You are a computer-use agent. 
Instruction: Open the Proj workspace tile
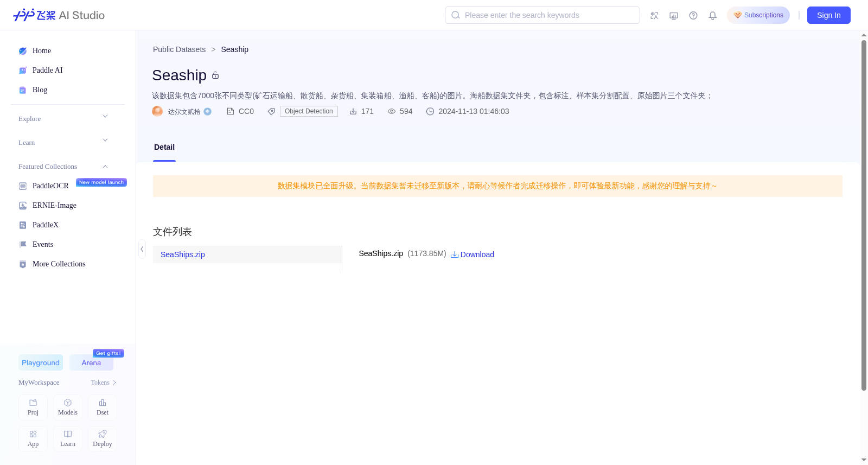(x=33, y=407)
